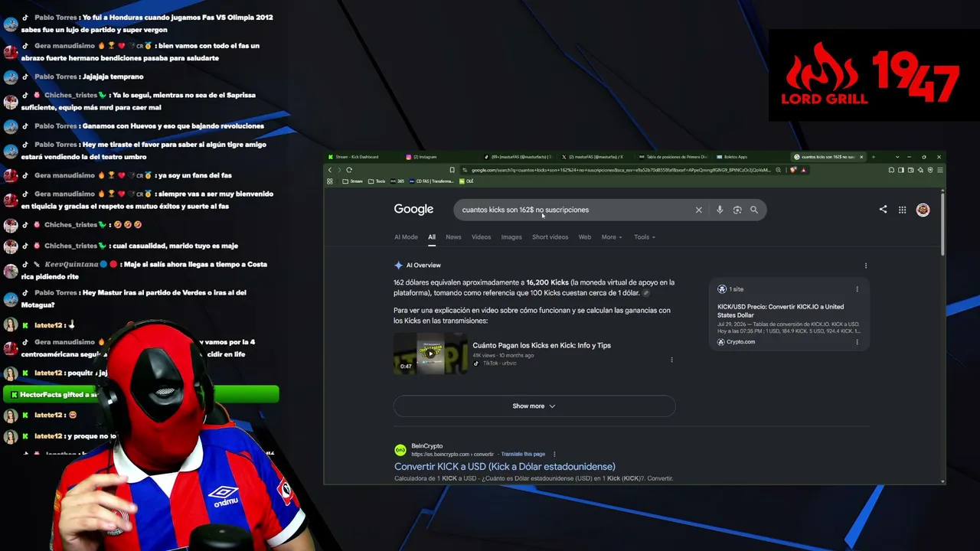Switch to Short videos results
The height and width of the screenshot is (551, 980).
point(550,237)
